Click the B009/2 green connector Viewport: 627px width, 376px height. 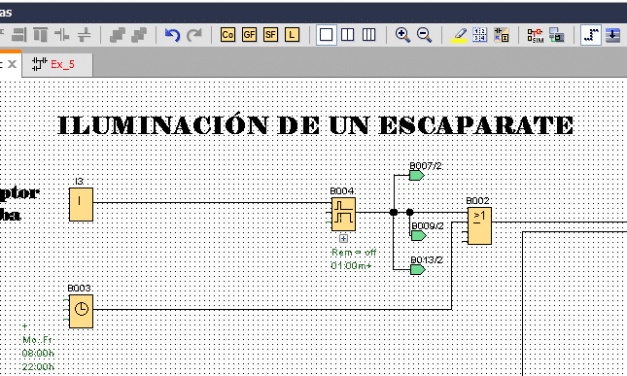pyautogui.click(x=419, y=236)
